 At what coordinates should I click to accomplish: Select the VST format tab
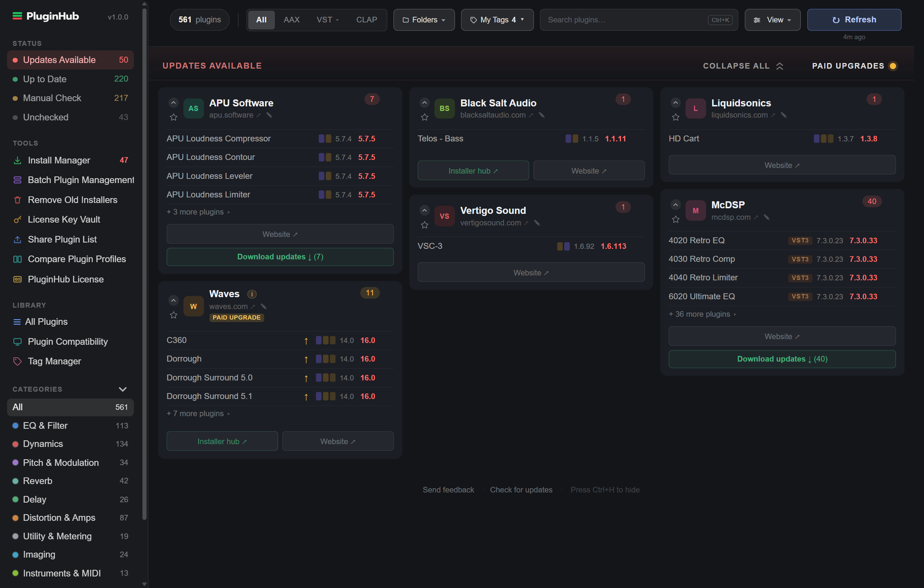tap(327, 20)
